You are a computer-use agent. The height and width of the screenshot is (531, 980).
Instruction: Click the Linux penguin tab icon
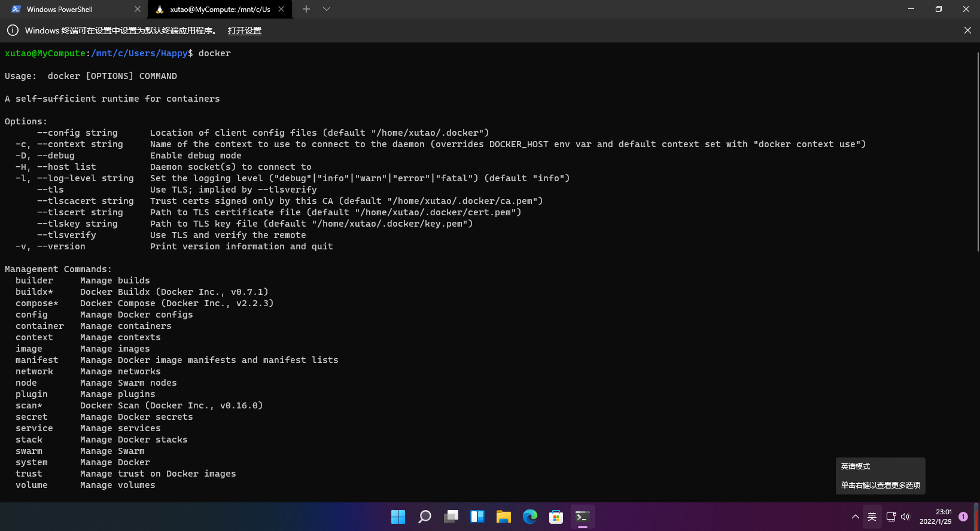click(x=160, y=9)
